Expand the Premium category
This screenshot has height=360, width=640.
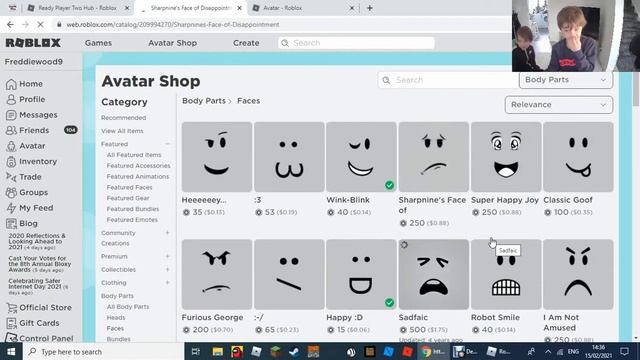pos(167,256)
